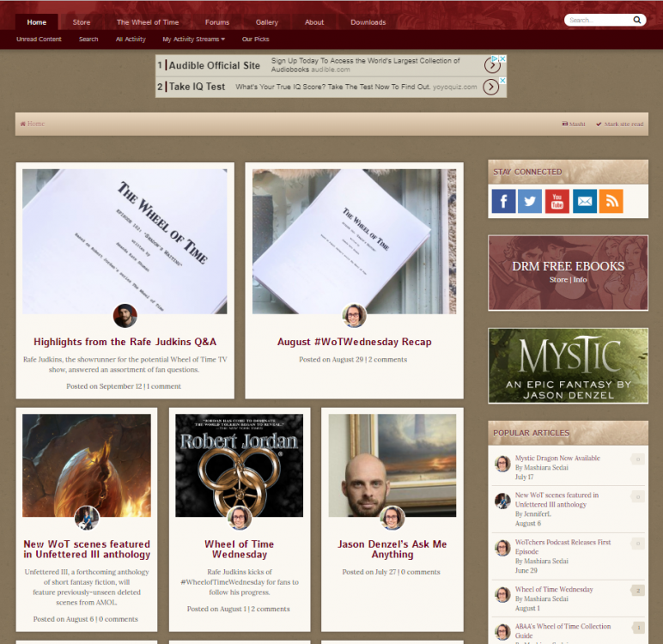
Task: Click avatar beside WoTchers Podcast popular article
Action: [502, 548]
